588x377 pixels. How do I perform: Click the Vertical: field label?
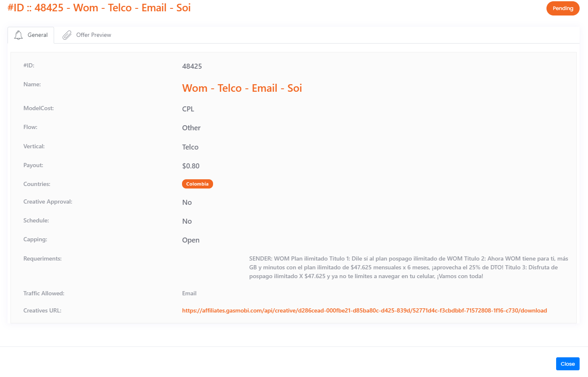(34, 146)
